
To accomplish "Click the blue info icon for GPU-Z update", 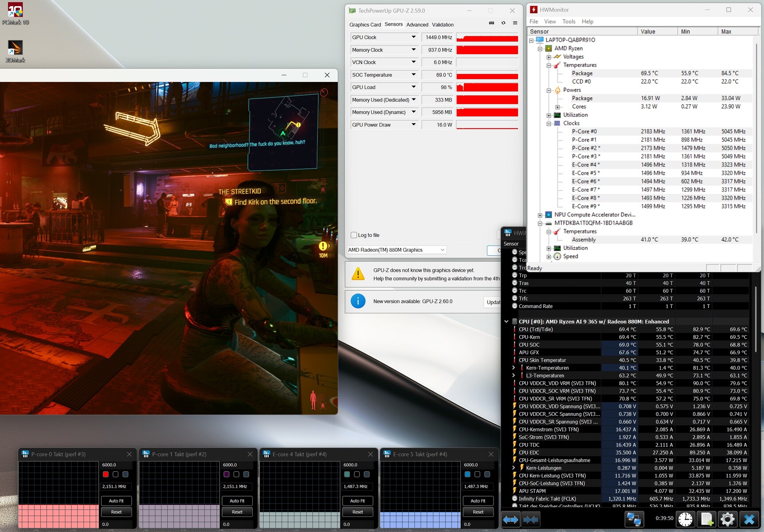I will (x=358, y=301).
